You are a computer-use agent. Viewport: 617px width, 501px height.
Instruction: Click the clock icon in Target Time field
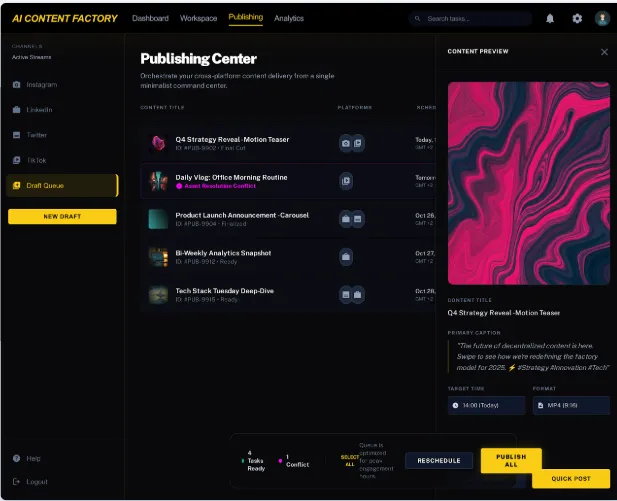(x=455, y=405)
